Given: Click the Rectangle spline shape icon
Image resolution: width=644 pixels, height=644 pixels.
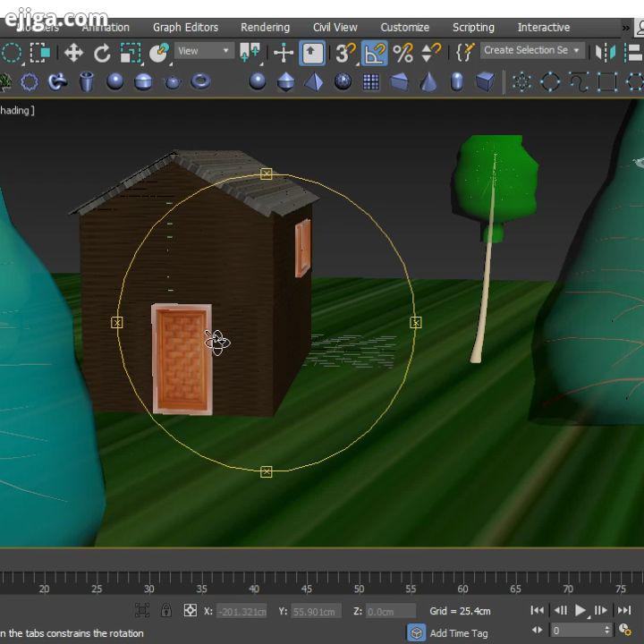Looking at the screenshot, I should pos(607,82).
